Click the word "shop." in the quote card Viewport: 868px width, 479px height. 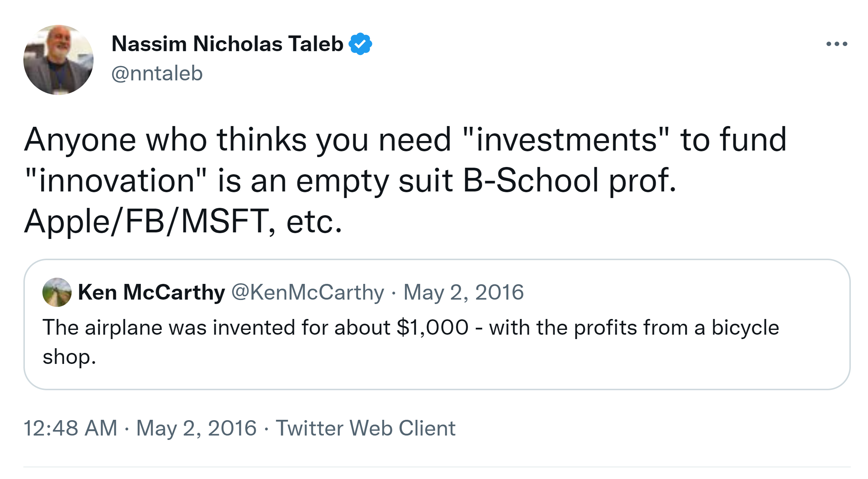coord(69,357)
